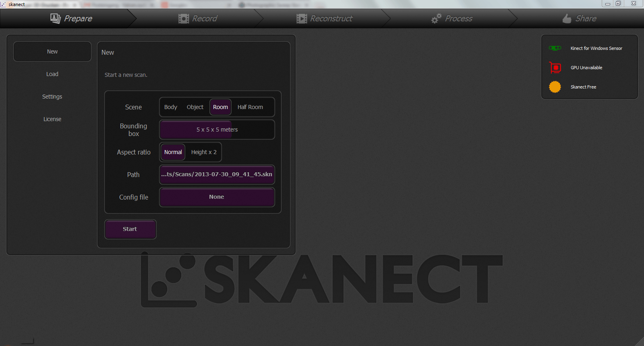Switch to the Record tab
The height and width of the screenshot is (346, 644).
(197, 19)
